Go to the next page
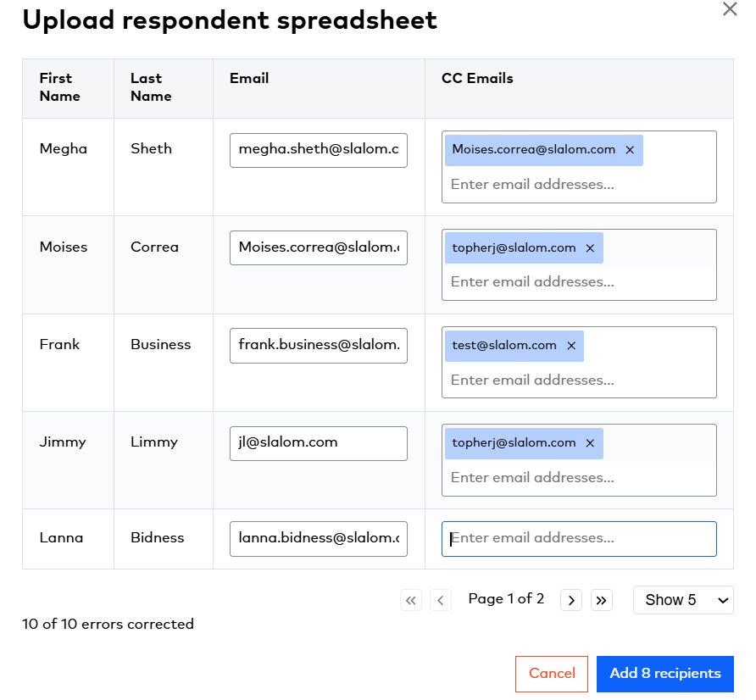Screen dimensions: 756x700 pos(571,600)
